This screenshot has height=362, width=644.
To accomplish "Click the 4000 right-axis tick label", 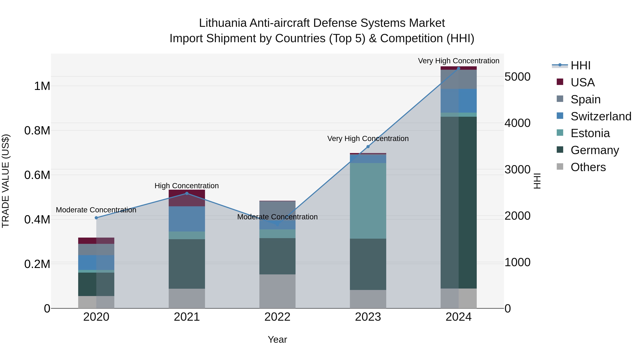I will click(x=518, y=123).
